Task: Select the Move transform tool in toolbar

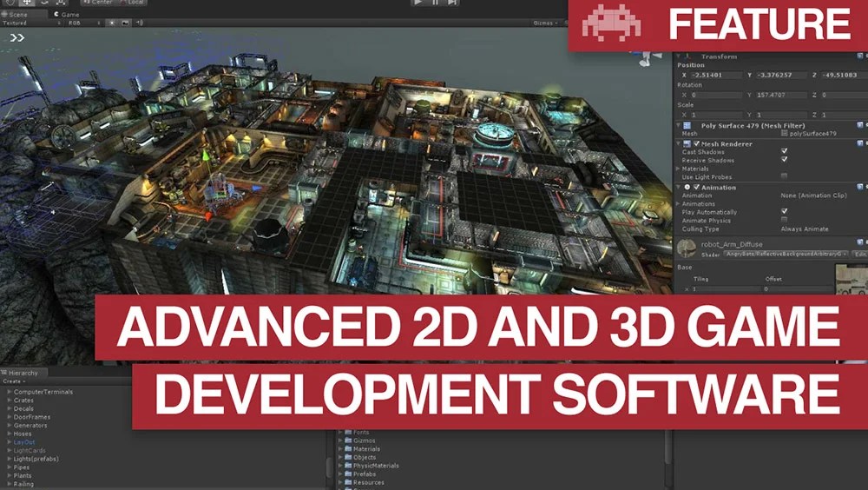Action: tap(26, 3)
